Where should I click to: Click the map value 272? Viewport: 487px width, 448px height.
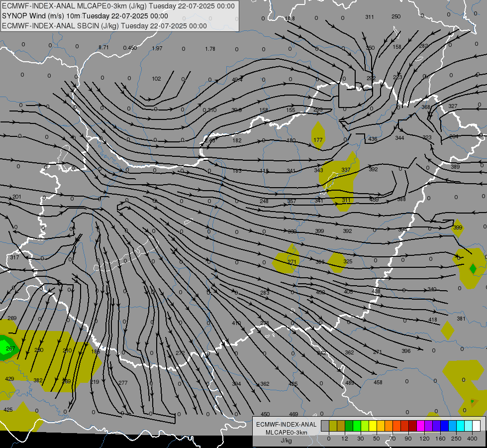click(x=180, y=353)
